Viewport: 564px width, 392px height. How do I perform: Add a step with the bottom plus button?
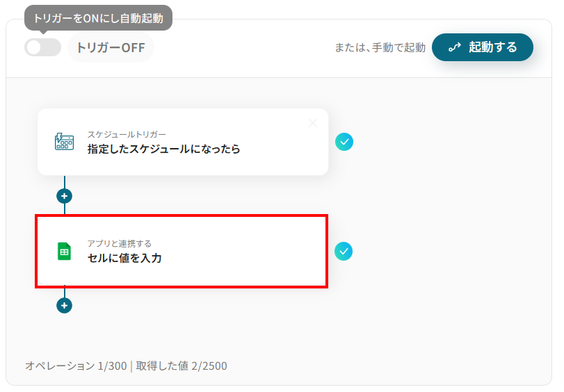pos(65,305)
